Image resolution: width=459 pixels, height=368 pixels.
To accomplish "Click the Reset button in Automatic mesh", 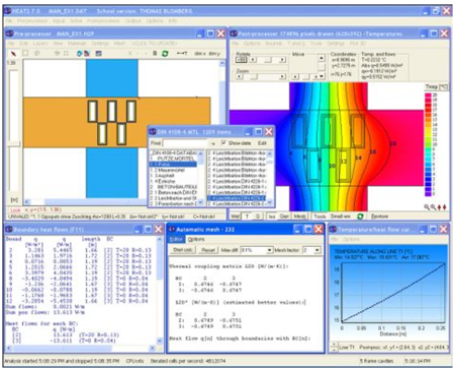I will [x=208, y=250].
